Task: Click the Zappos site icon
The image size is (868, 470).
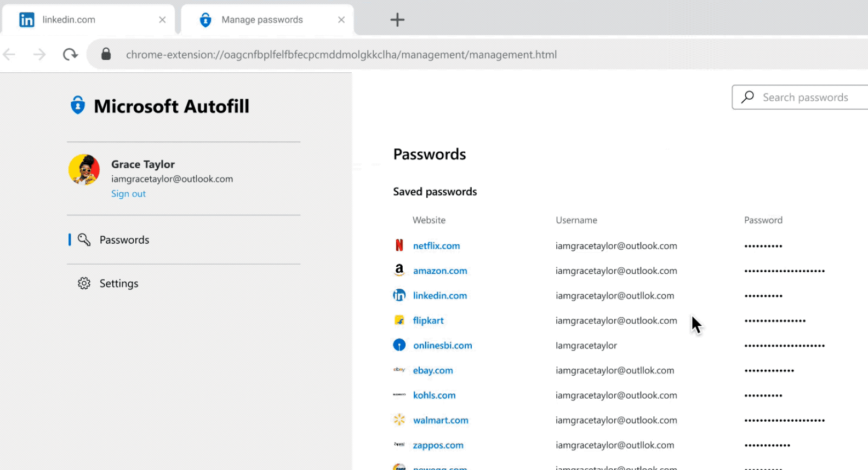Action: pyautogui.click(x=399, y=444)
